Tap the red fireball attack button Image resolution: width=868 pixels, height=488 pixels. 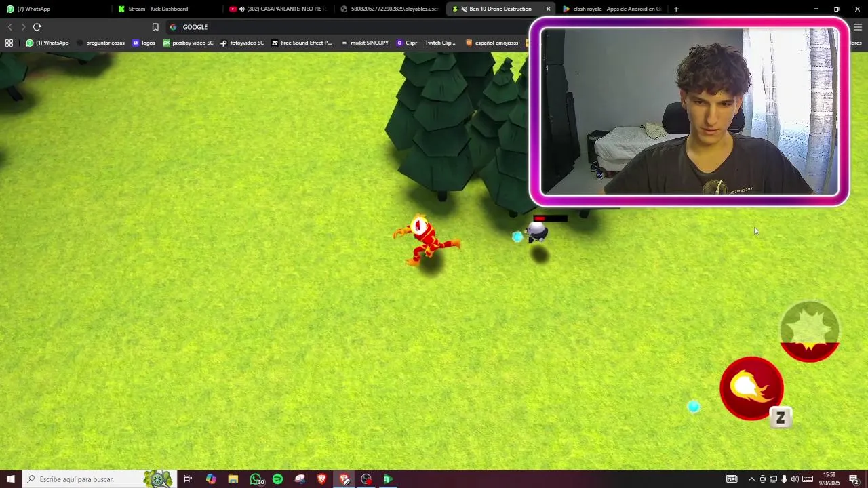[x=751, y=388]
